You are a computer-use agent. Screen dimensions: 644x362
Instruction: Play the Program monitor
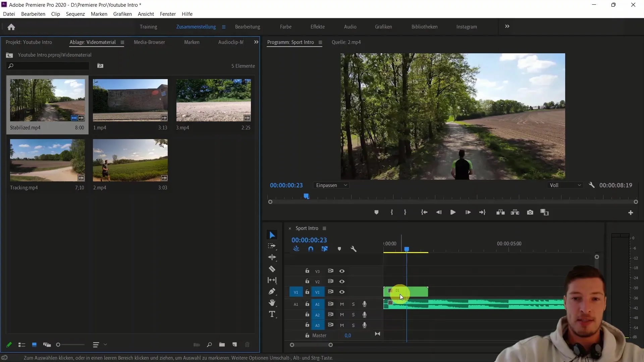(453, 213)
